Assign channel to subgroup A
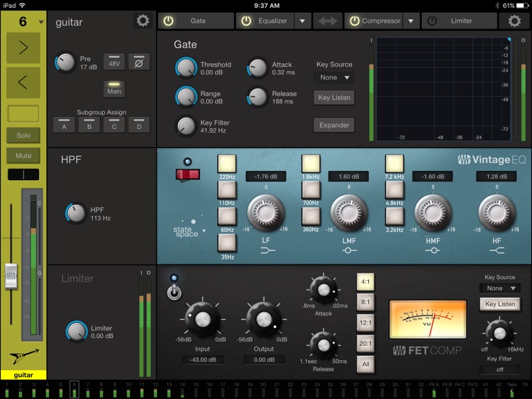Viewport: 532px width, 399px height. click(x=64, y=125)
